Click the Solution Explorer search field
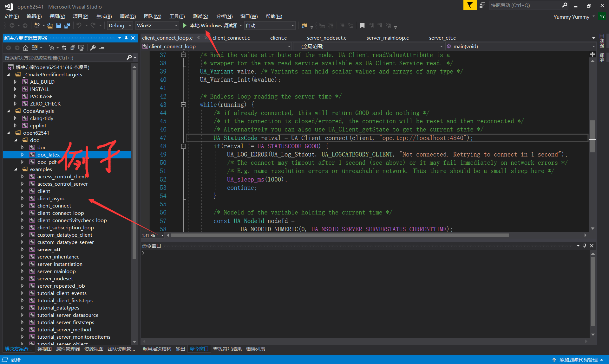609x364 pixels. 63,58
